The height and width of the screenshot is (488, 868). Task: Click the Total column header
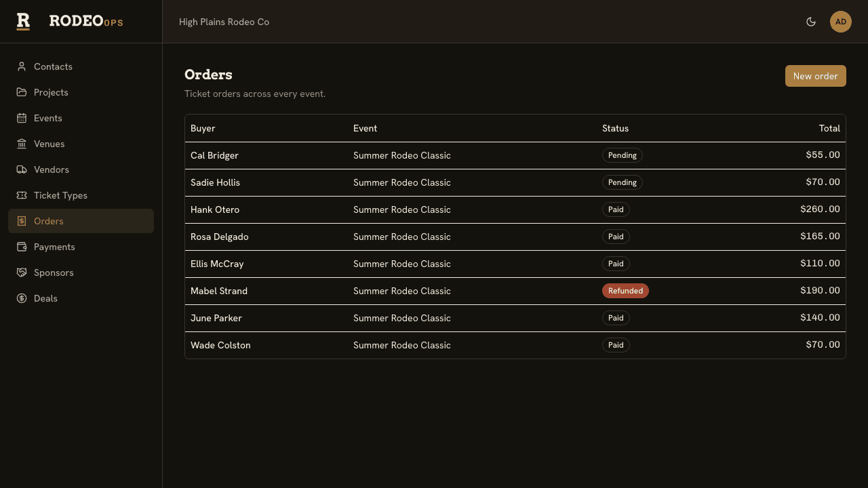tap(829, 128)
